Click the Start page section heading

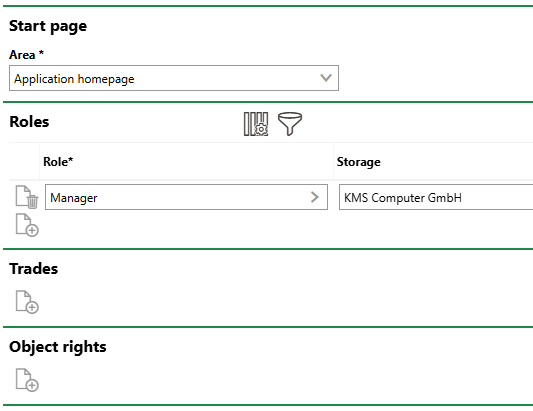48,26
